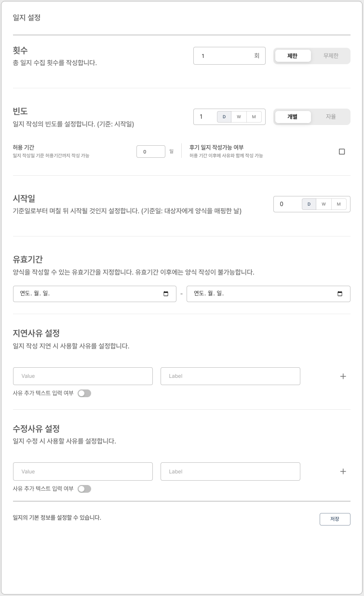Enable the 후기 일지 작성가능 여부 checkbox
The height and width of the screenshot is (596, 364).
tap(342, 151)
